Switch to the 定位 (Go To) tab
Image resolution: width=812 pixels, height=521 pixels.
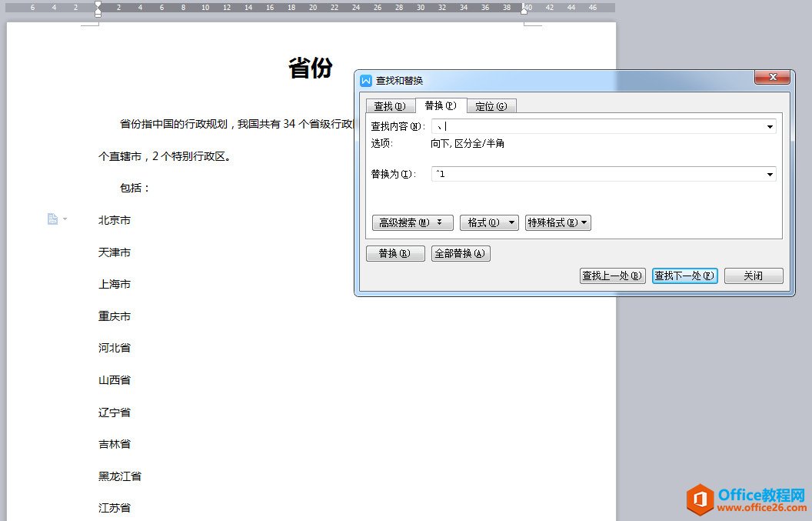pyautogui.click(x=491, y=105)
